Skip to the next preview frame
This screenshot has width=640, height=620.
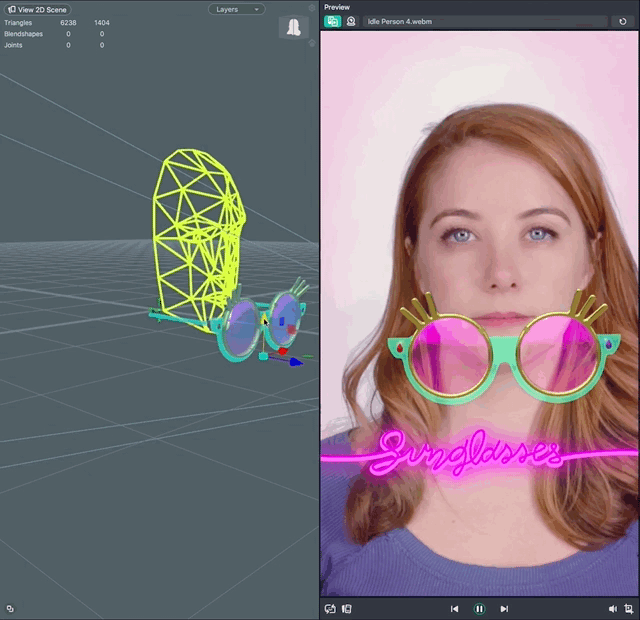point(504,608)
